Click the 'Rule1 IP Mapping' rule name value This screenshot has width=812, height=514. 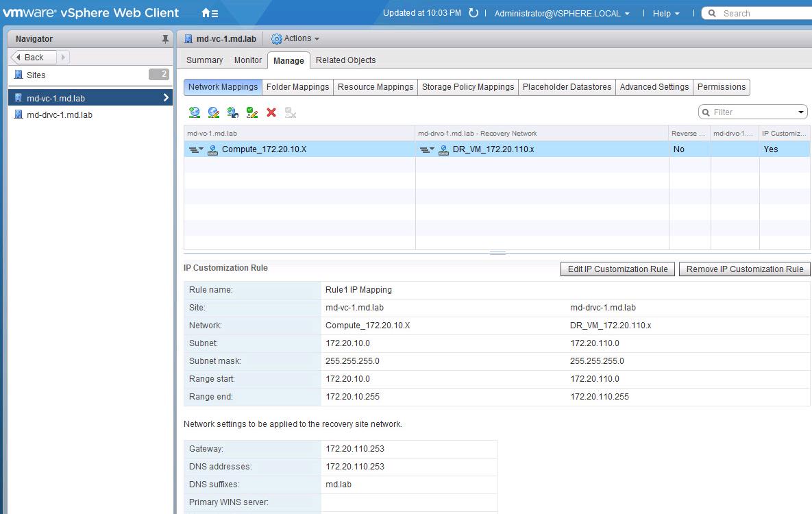coord(358,290)
